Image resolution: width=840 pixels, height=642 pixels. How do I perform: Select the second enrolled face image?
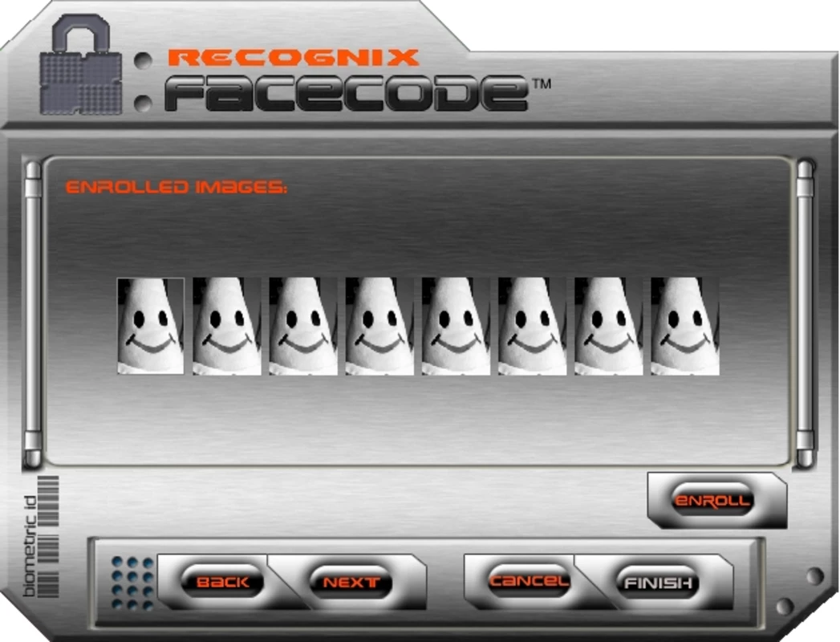click(227, 326)
